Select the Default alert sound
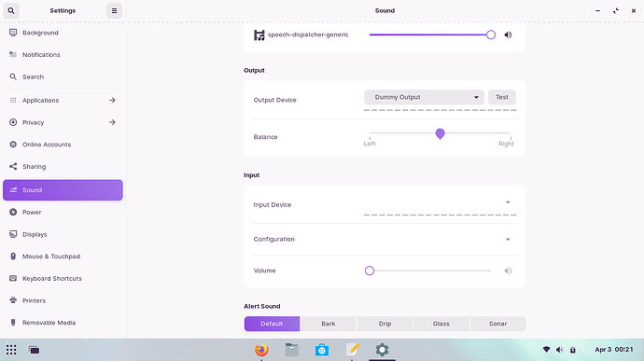 272,324
